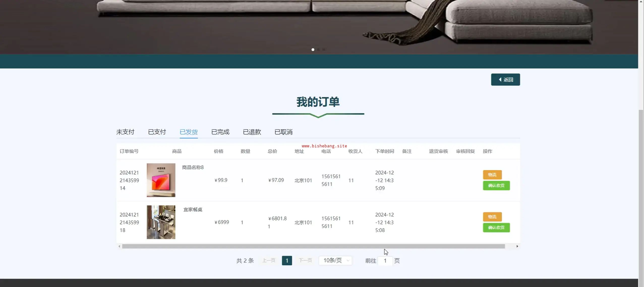Focus the 前往 page number input

pyautogui.click(x=385, y=261)
